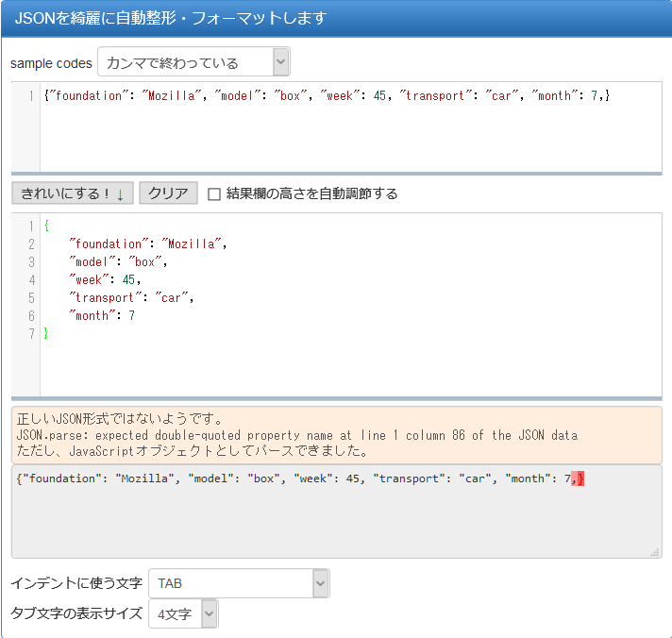Screen dimensions: 672x638
Task: Click the "week": 45 line in output
Action: tap(104, 279)
